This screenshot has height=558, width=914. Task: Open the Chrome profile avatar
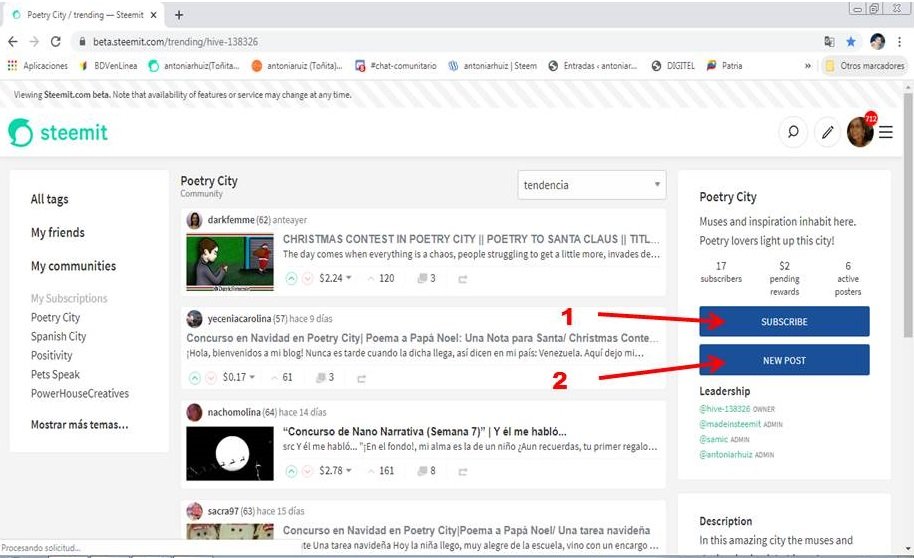pyautogui.click(x=877, y=41)
